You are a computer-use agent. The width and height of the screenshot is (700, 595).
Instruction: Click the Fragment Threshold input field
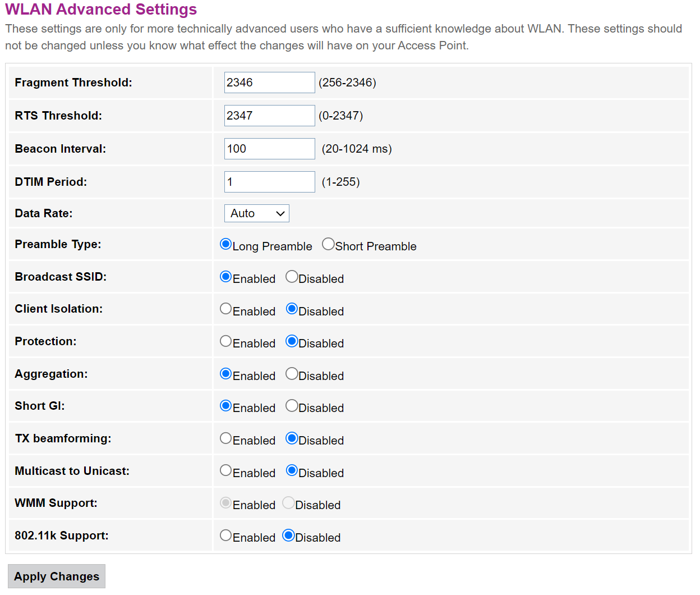269,83
